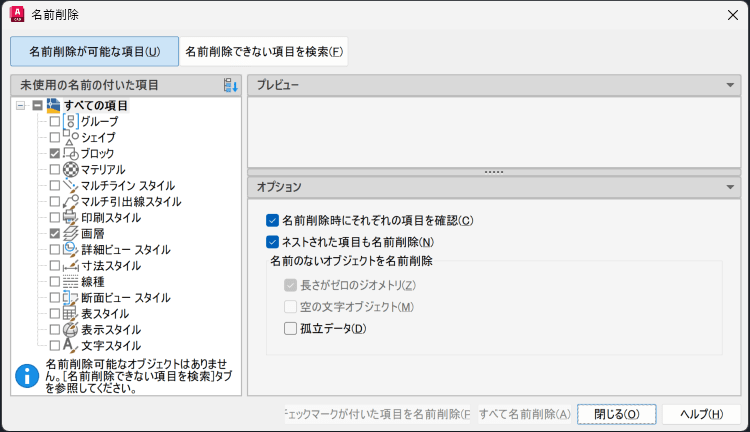Viewport: 750px width, 432px height.
Task: Collapse the オプション panel arrow
Action: click(731, 187)
